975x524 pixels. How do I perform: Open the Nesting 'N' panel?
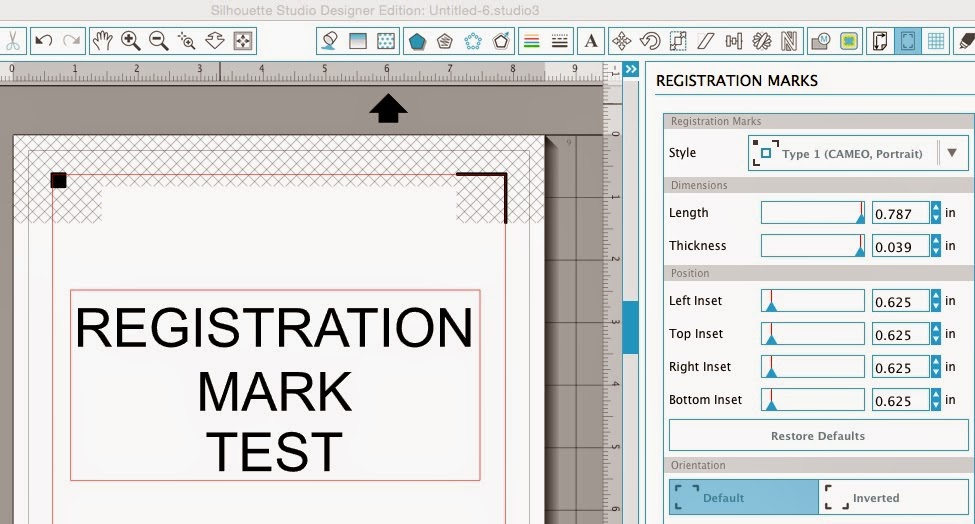coord(789,41)
